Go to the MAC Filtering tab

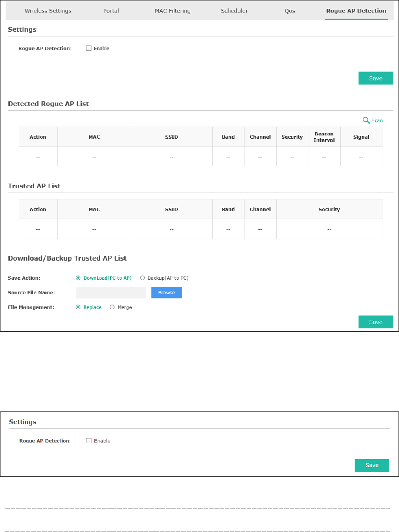(172, 11)
